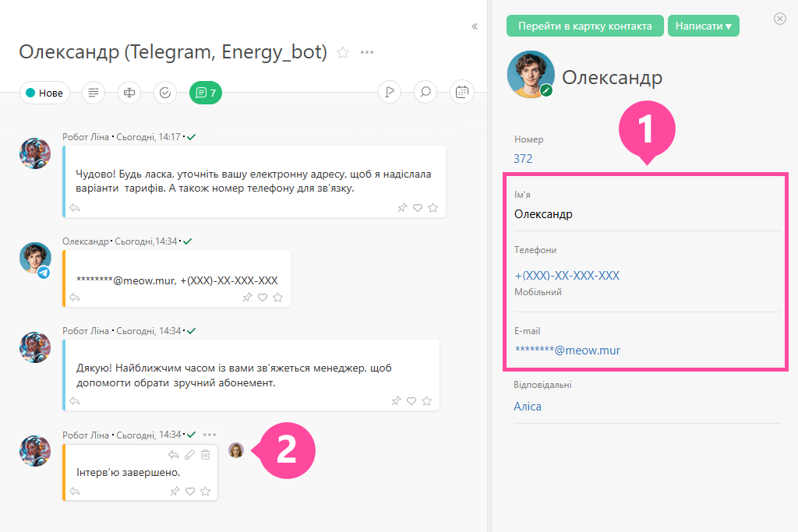
Task: Click the flag icon in toolbar
Action: (x=390, y=93)
